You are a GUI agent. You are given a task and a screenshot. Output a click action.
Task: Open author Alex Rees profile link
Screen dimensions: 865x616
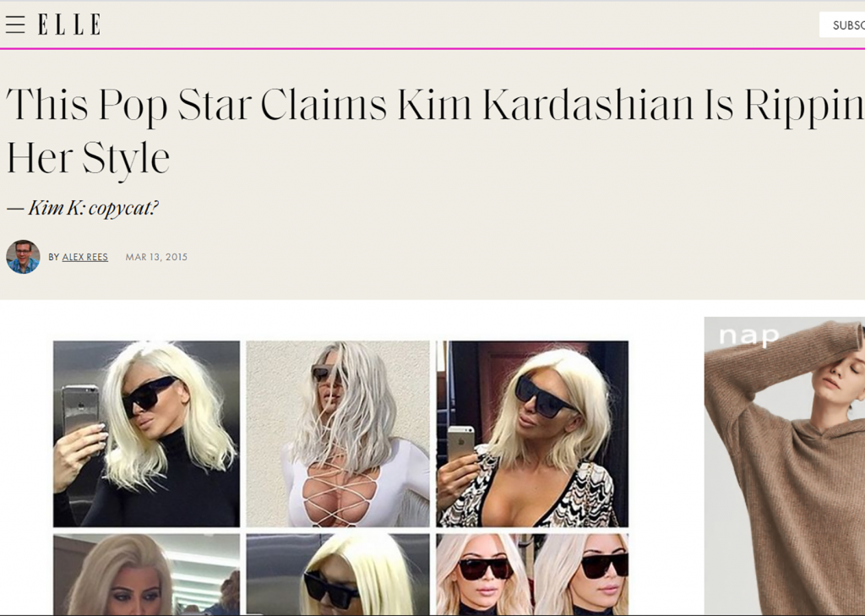(x=85, y=257)
